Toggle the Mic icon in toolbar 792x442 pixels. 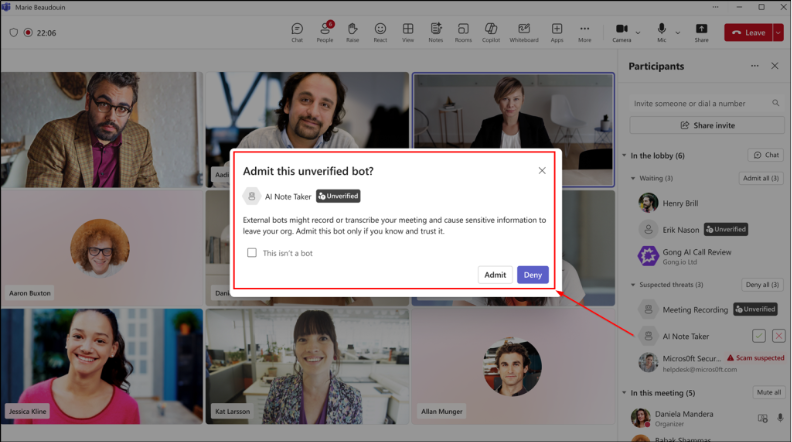662,32
